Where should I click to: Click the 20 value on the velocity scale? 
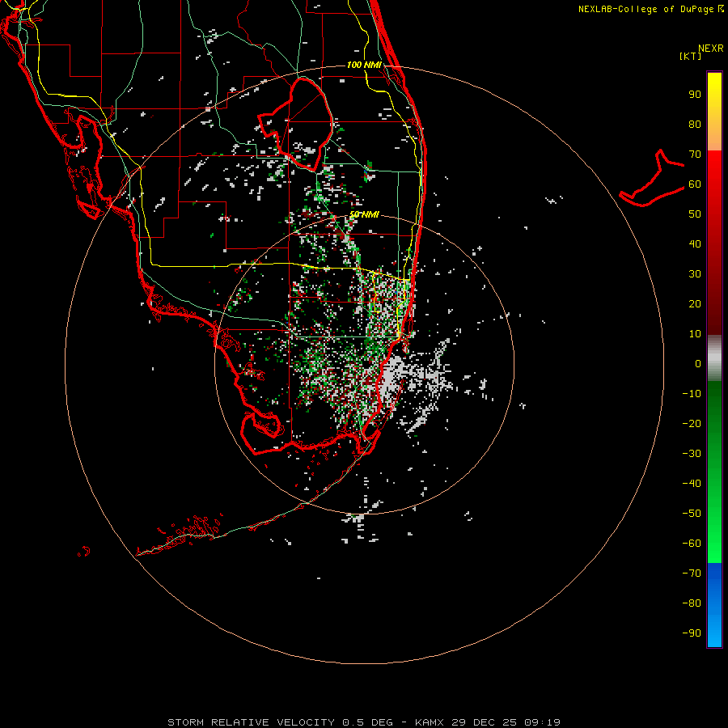[x=695, y=303]
